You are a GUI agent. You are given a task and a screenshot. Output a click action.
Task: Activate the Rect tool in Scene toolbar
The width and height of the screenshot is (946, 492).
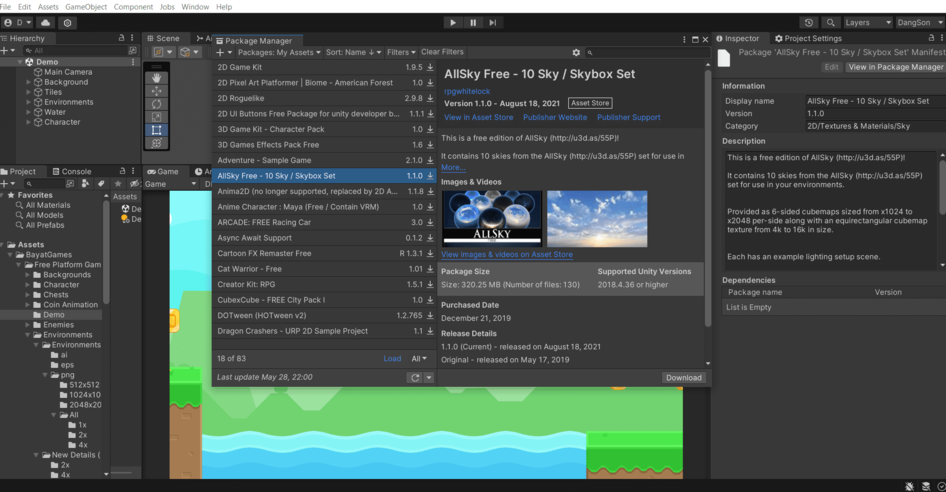[x=157, y=130]
